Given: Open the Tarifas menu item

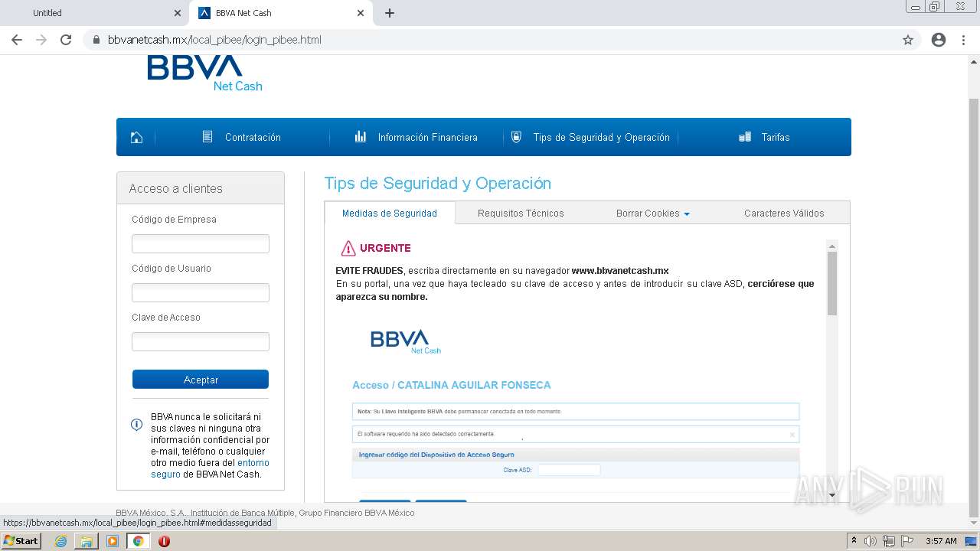Looking at the screenshot, I should [776, 138].
